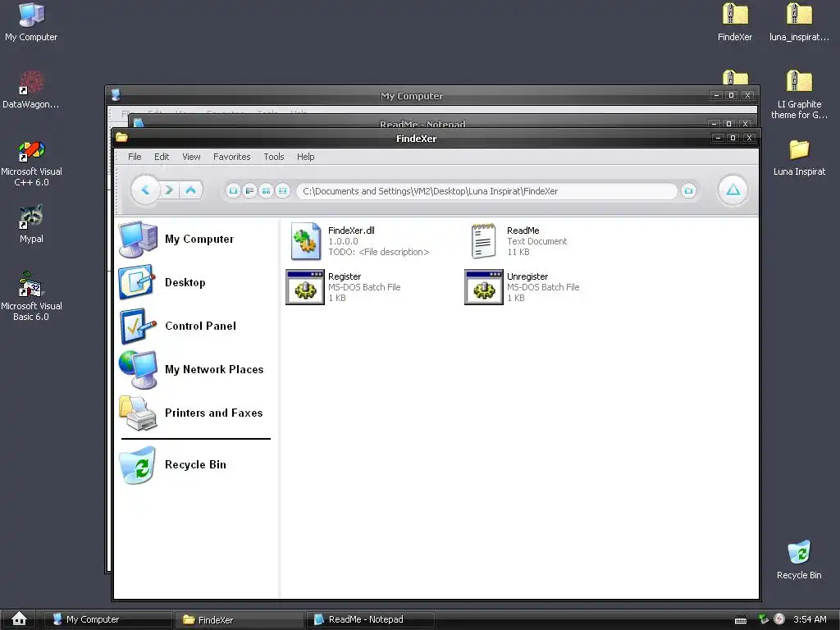Open the Edit menu
The image size is (840, 630).
(x=162, y=157)
